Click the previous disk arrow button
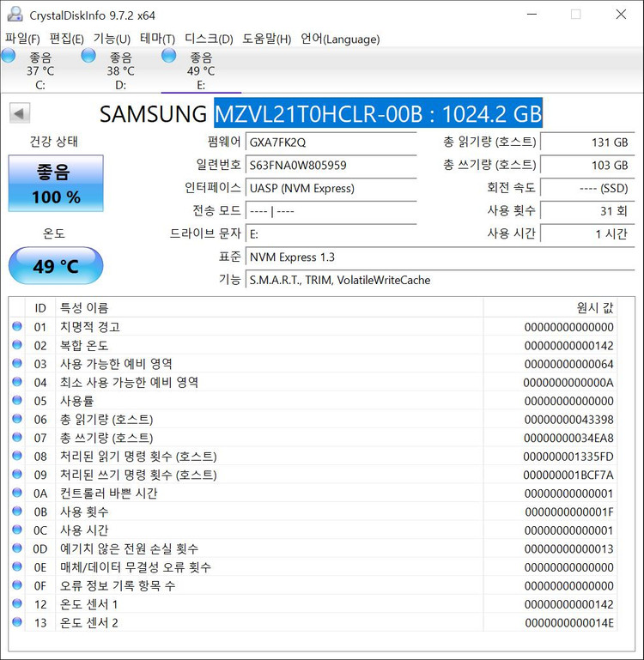Image resolution: width=644 pixels, height=660 pixels. pyautogui.click(x=20, y=113)
